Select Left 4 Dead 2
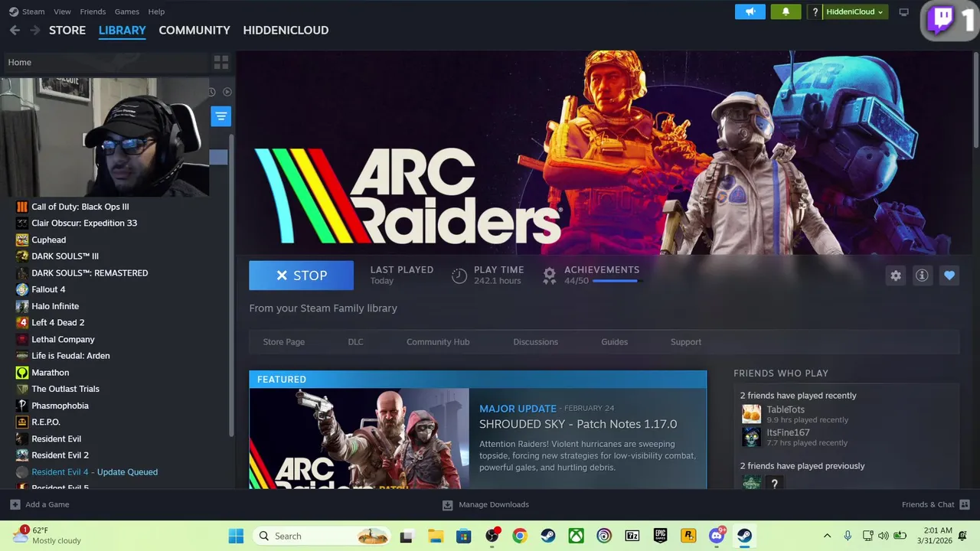 click(x=58, y=323)
